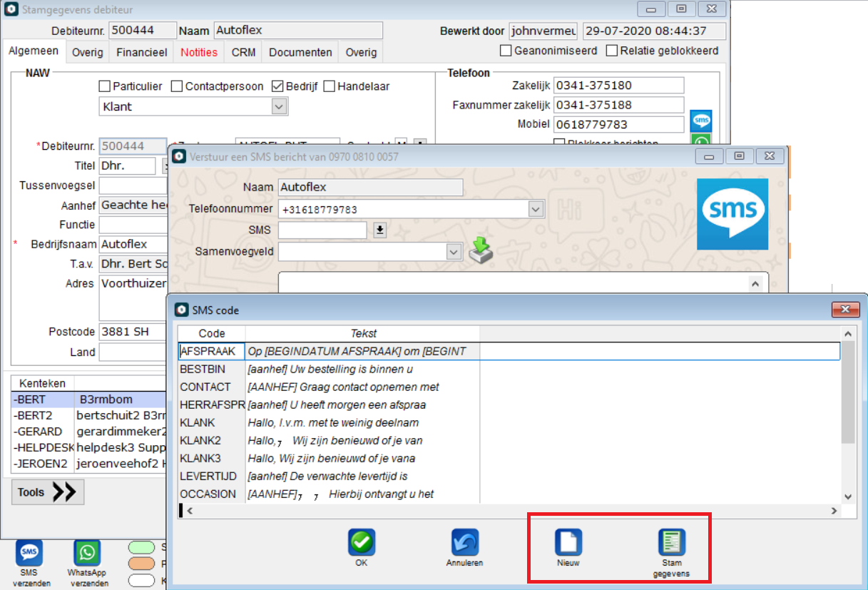The image size is (868, 590).
Task: Select the LEVERTIJD code row
Action: (509, 476)
